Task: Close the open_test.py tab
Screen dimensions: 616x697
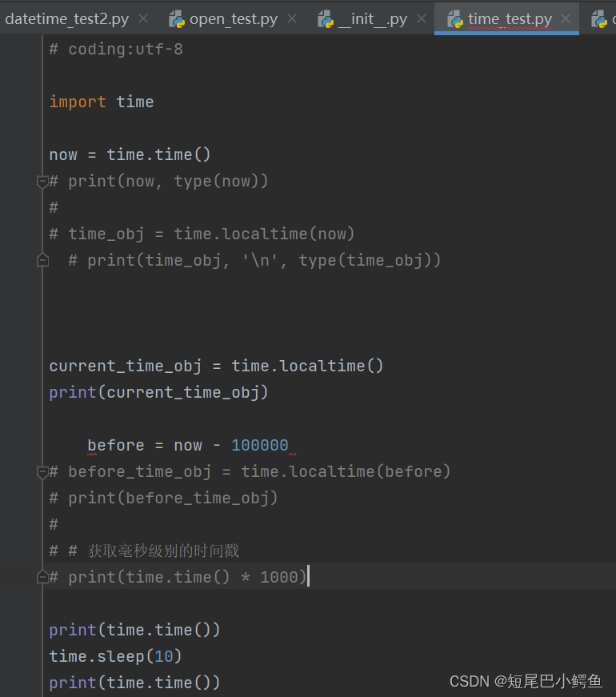Action: pos(292,18)
